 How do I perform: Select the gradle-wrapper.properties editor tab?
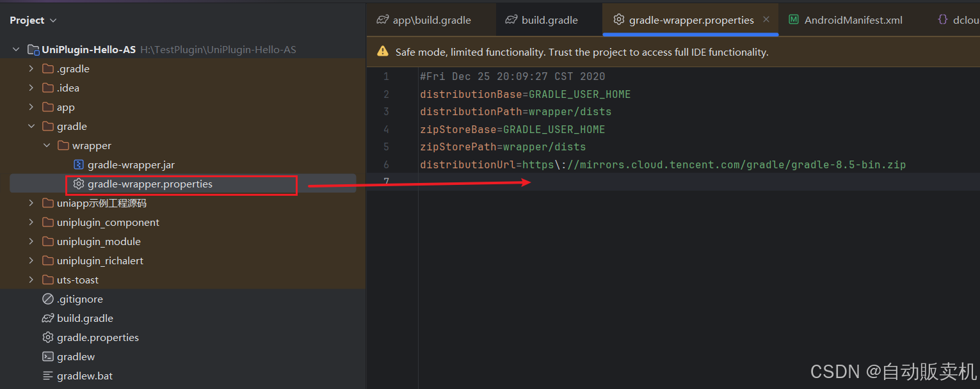pos(691,20)
